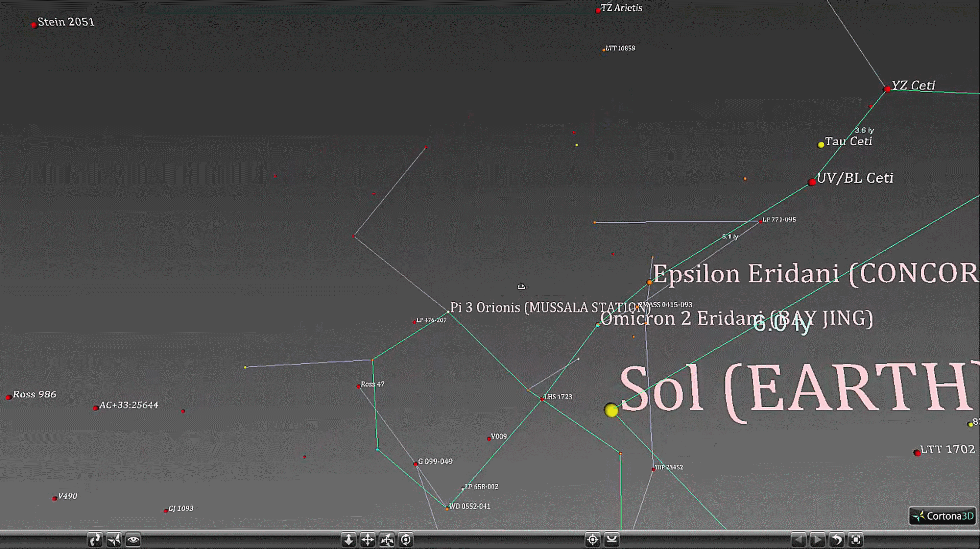Click the Stein 2051 star marker
The image size is (980, 549).
[34, 25]
